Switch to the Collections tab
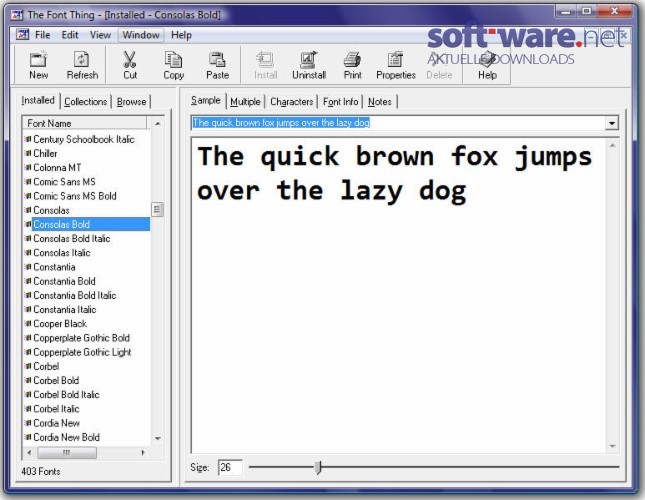This screenshot has width=645, height=500. click(86, 102)
